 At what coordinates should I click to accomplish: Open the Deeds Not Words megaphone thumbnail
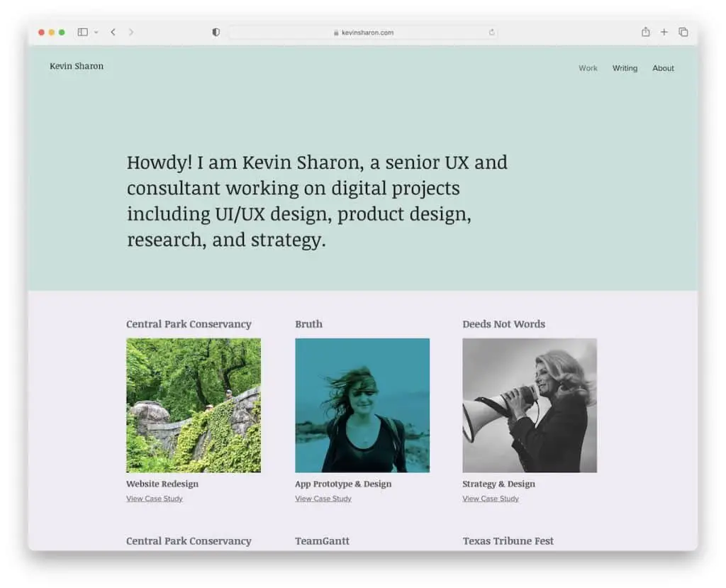tap(530, 406)
